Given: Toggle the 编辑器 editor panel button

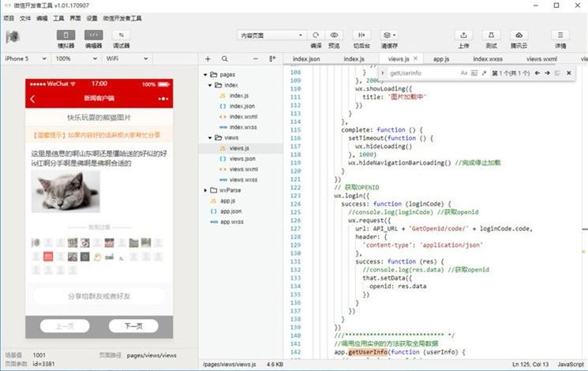Looking at the screenshot, I should tap(93, 36).
